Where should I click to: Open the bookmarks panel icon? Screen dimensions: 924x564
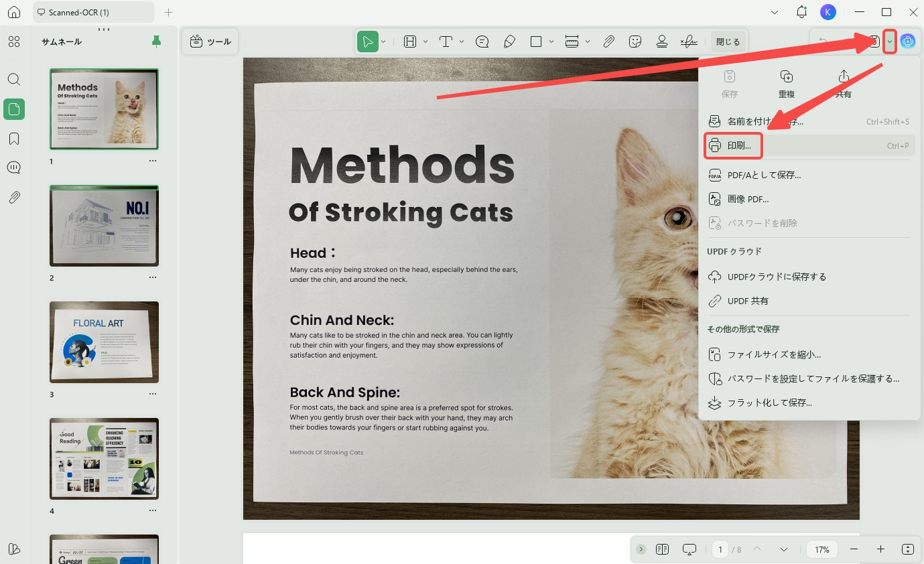(14, 138)
